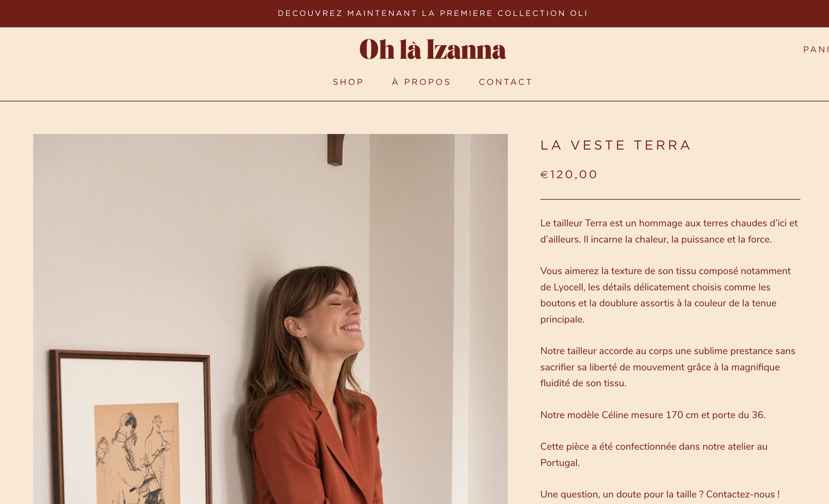Click the sentence about the Portugal atelier
This screenshot has width=829, height=504.
point(654,455)
